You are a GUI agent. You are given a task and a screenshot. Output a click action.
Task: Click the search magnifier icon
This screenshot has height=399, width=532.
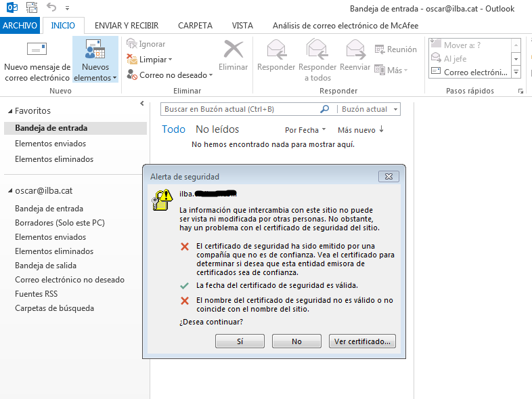[x=325, y=109]
